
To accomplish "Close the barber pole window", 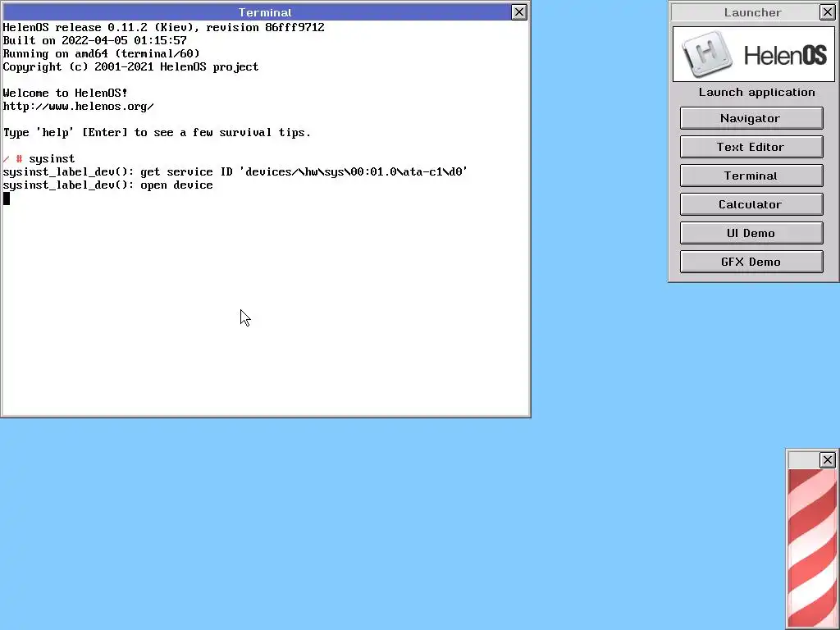I will (827, 459).
